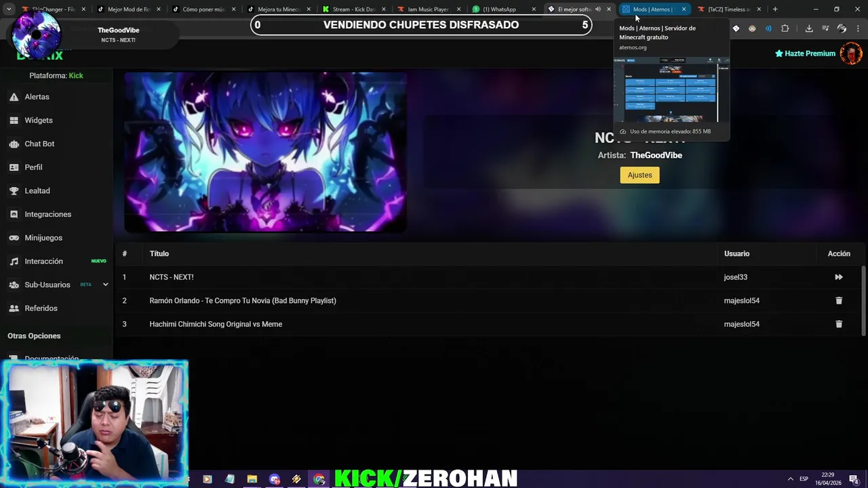Open the Chrome three-dot menu

[858, 28]
